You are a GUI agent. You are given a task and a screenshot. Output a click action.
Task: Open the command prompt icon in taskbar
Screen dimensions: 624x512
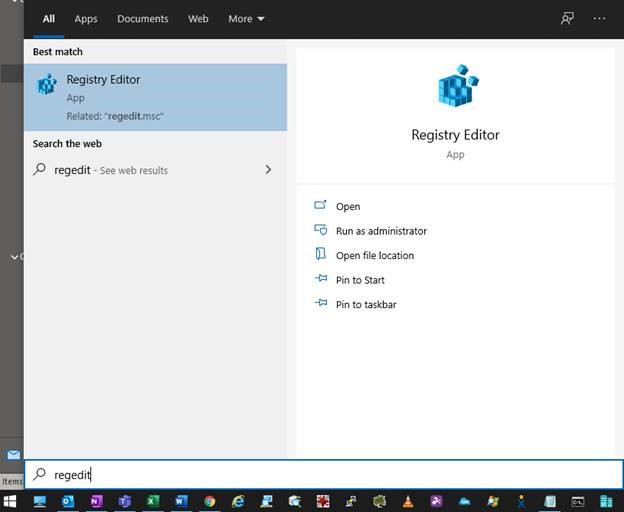(x=578, y=502)
